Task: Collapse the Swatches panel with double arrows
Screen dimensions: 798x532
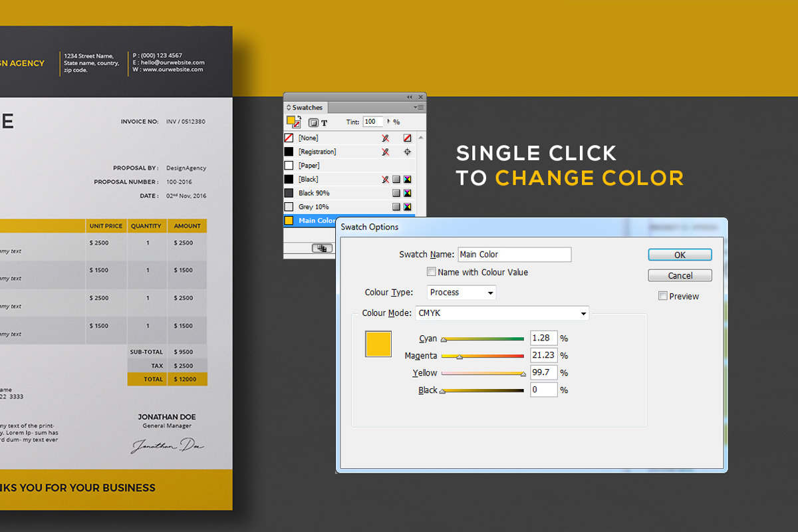Action: [x=410, y=97]
